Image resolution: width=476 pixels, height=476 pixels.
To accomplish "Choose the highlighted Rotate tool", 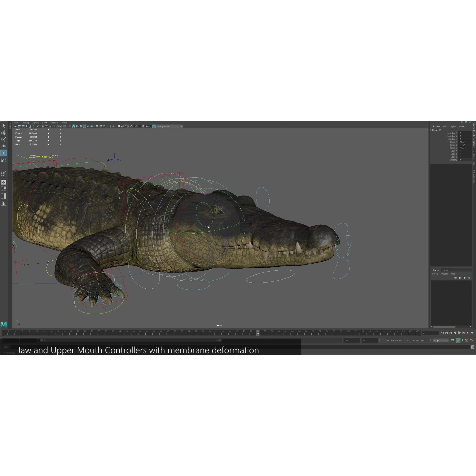I will [x=4, y=153].
